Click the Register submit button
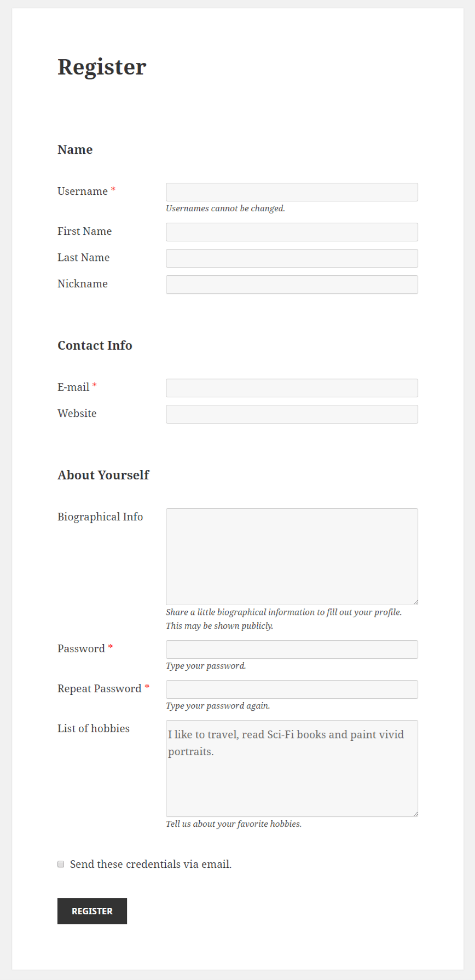The image size is (475, 980). [92, 911]
